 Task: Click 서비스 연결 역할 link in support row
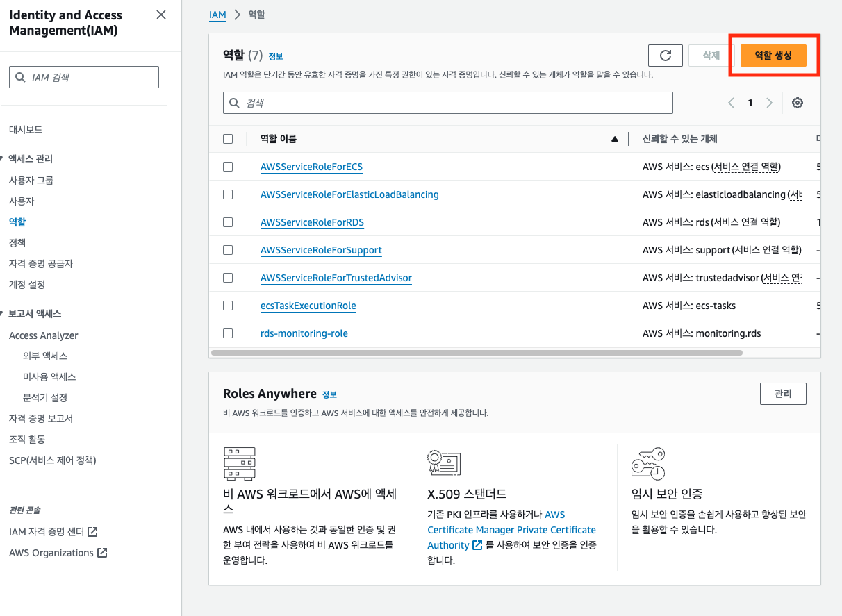pyautogui.click(x=767, y=250)
